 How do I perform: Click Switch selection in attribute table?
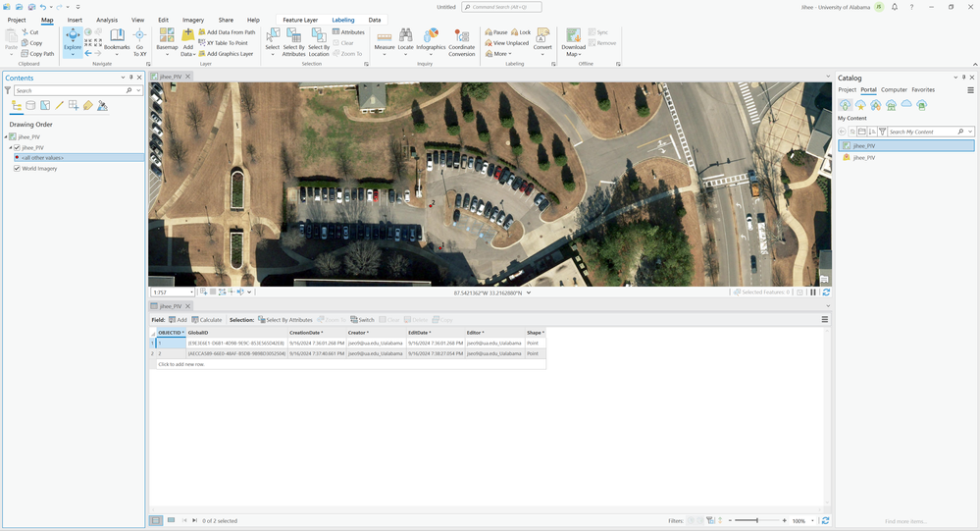(x=362, y=320)
